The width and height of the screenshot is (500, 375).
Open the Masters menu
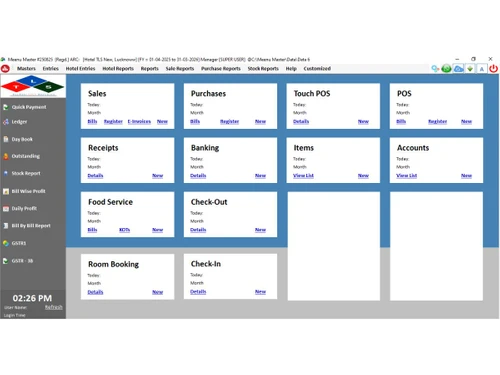pyautogui.click(x=26, y=68)
